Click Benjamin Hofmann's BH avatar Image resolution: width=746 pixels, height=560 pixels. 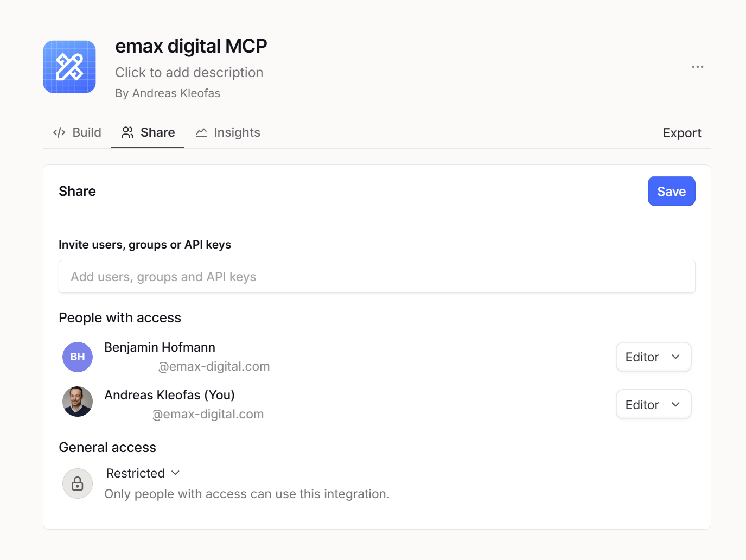pyautogui.click(x=78, y=357)
